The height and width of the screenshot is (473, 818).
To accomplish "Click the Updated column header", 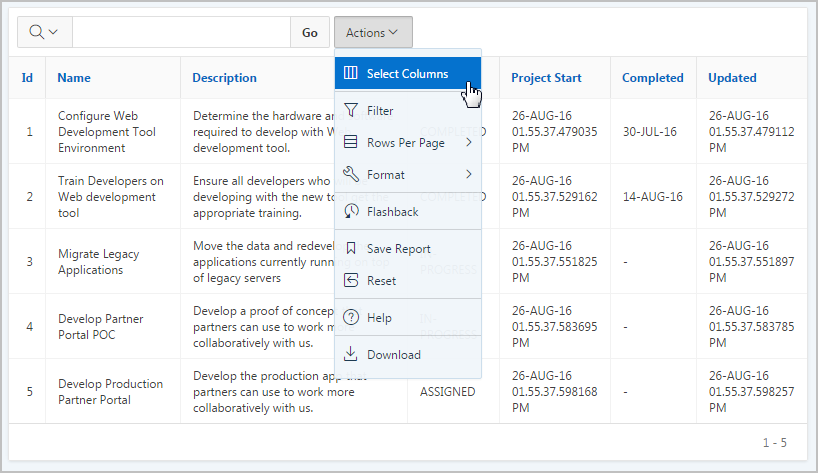I will coord(732,77).
